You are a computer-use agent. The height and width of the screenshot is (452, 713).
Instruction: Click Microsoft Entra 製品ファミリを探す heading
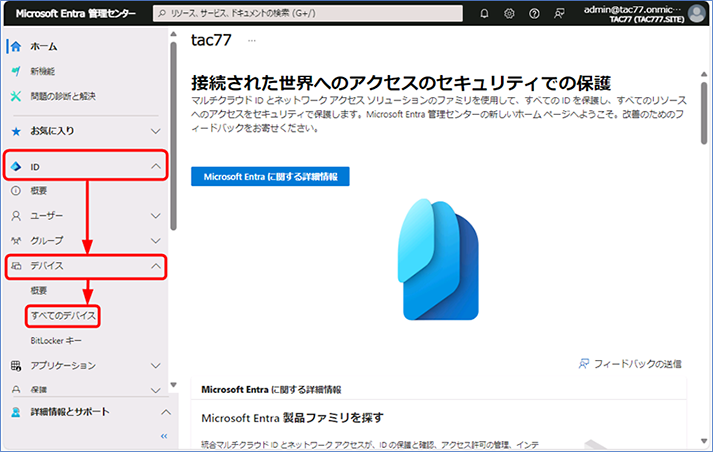(292, 418)
